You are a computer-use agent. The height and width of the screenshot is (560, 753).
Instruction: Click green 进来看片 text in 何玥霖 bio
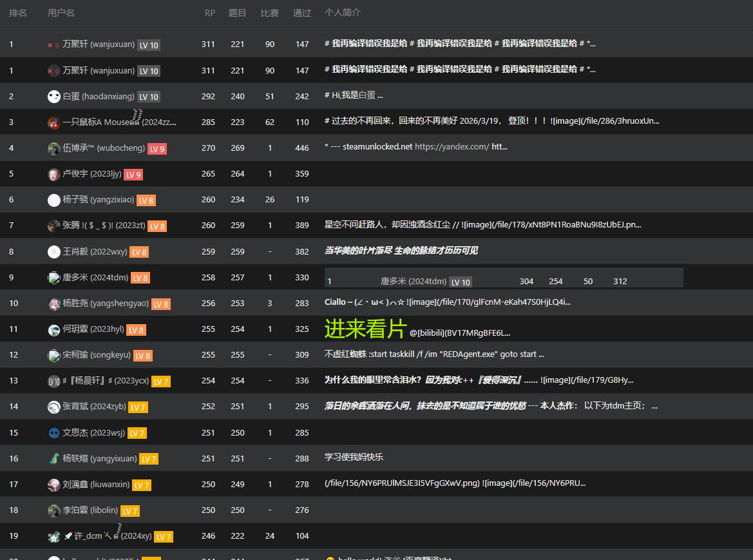point(365,329)
